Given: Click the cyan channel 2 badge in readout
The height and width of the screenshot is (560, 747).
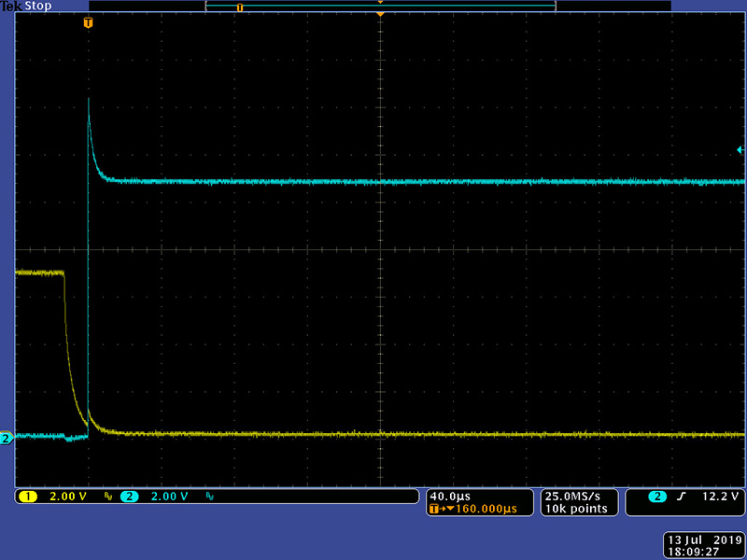Looking at the screenshot, I should tap(129, 497).
